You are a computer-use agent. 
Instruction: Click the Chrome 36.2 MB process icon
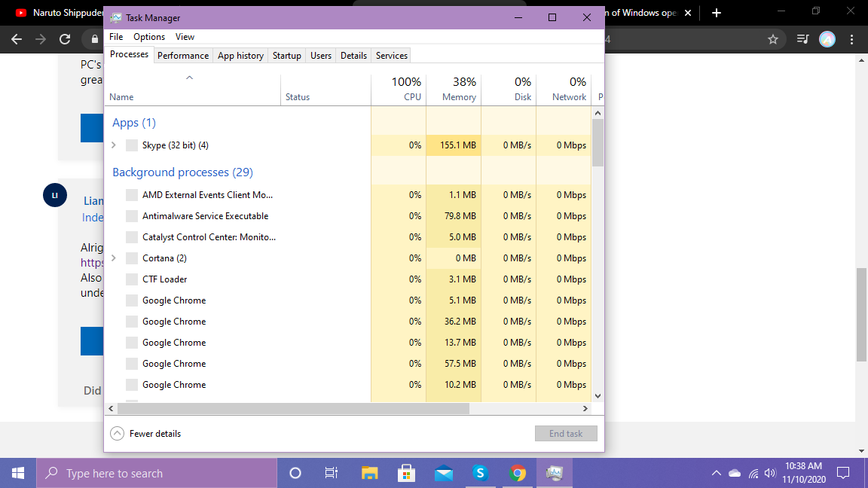tap(132, 322)
